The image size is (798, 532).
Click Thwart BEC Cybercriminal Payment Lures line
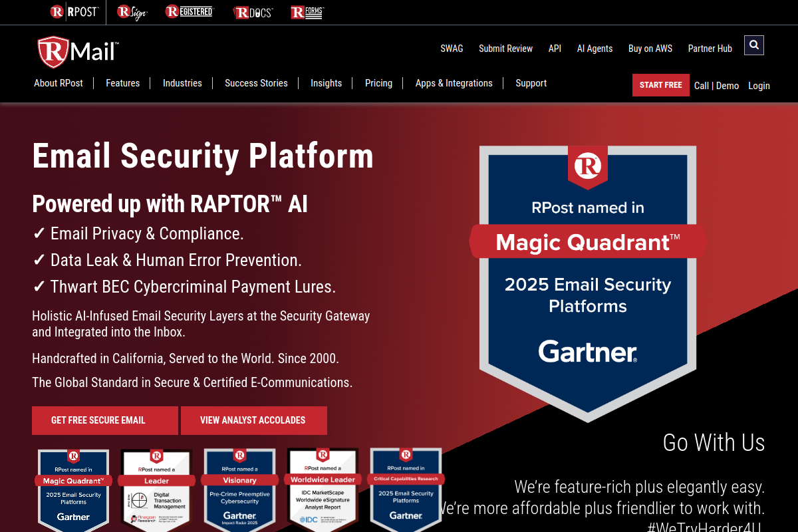[x=184, y=287]
